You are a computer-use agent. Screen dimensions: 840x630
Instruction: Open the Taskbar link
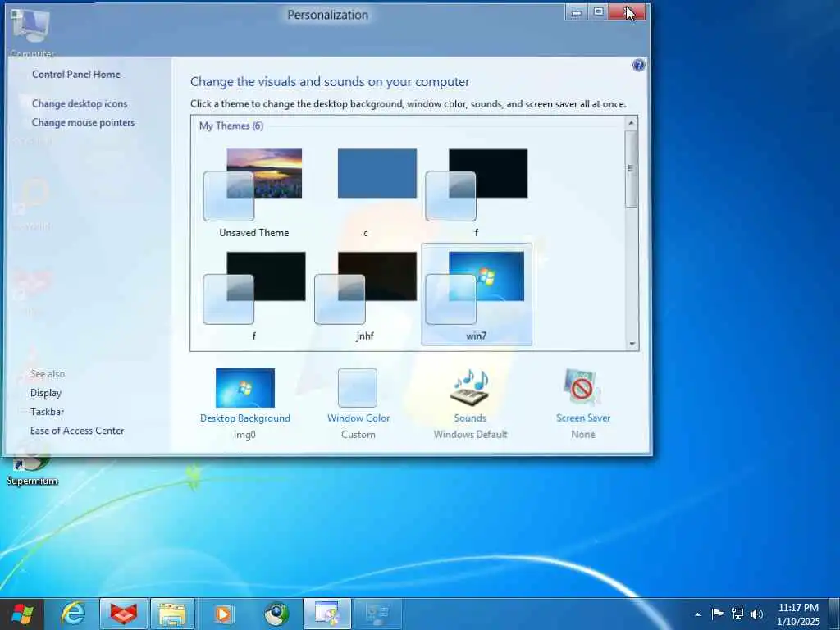pos(47,412)
